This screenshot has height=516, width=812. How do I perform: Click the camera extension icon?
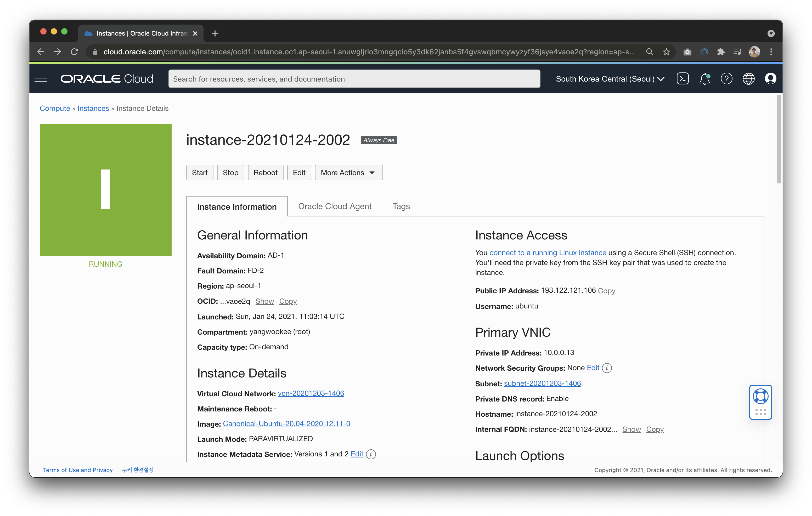coord(687,52)
